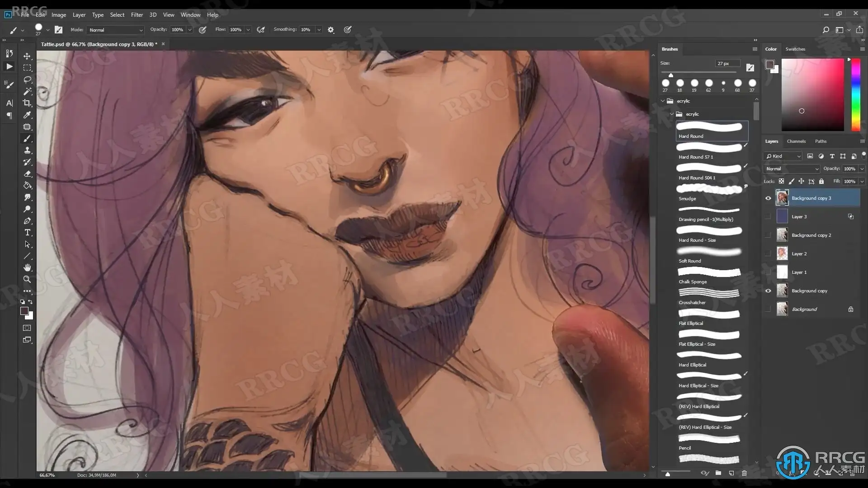This screenshot has height=488, width=868.
Task: Select the Rectangular Marquee tool
Action: tap(27, 68)
